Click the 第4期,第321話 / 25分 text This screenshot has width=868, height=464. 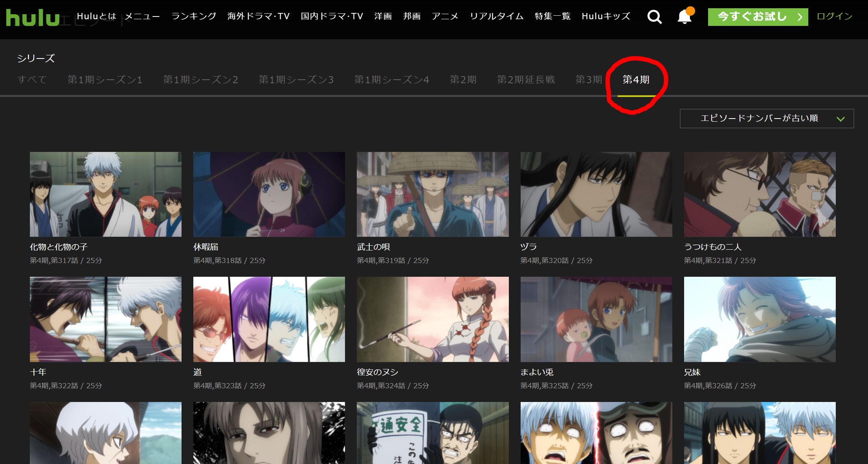[x=720, y=261]
